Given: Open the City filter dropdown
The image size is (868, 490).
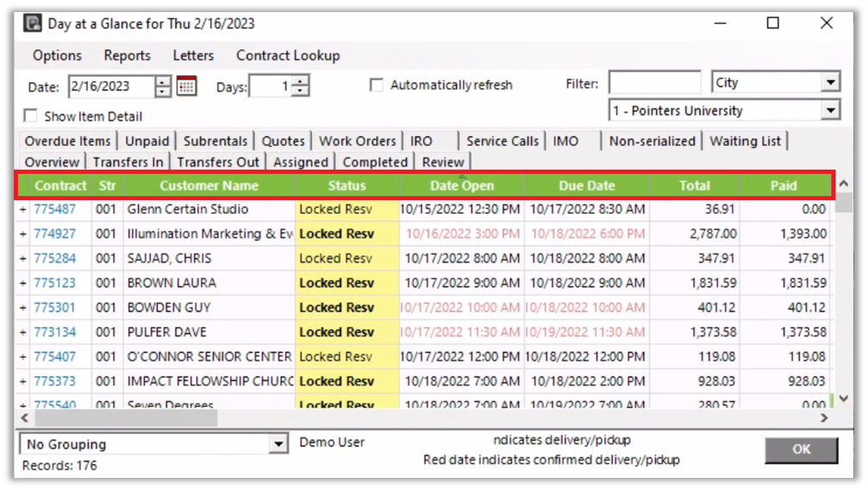Looking at the screenshot, I should [829, 83].
